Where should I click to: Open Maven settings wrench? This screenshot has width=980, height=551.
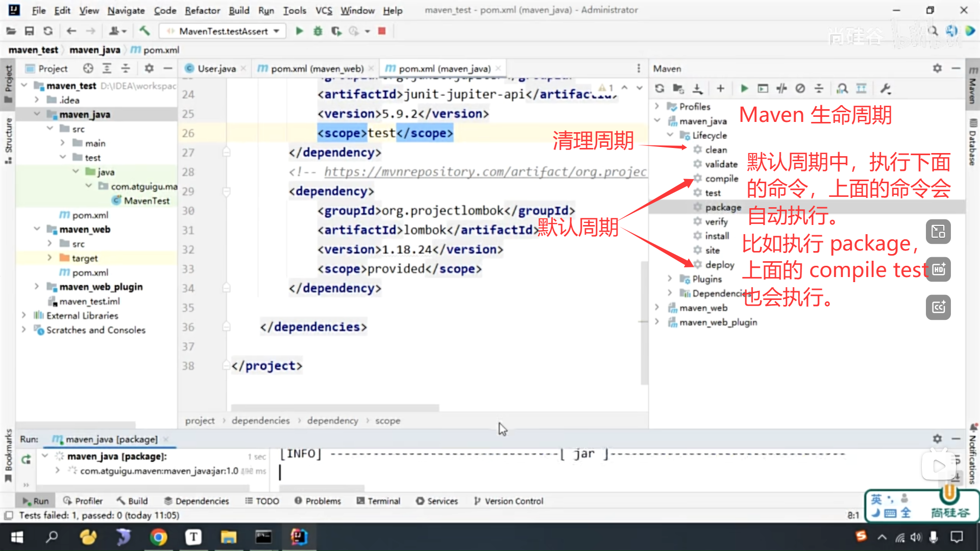886,89
